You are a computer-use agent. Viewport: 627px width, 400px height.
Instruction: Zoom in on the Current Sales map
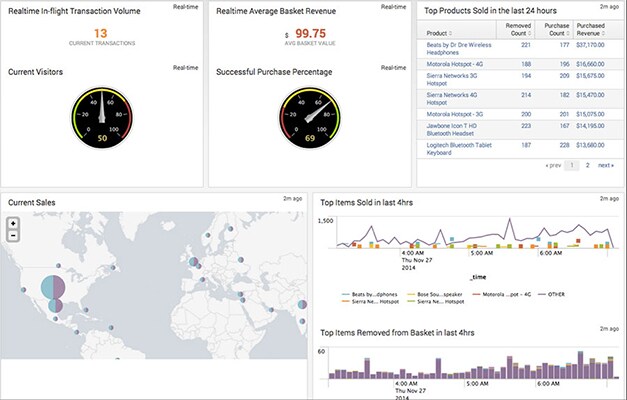point(13,224)
